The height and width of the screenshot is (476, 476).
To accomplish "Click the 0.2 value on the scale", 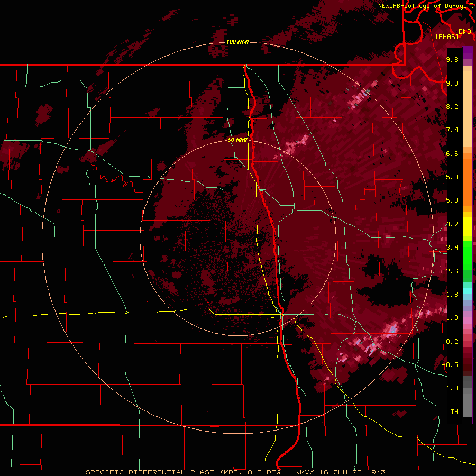I will click(x=452, y=342).
